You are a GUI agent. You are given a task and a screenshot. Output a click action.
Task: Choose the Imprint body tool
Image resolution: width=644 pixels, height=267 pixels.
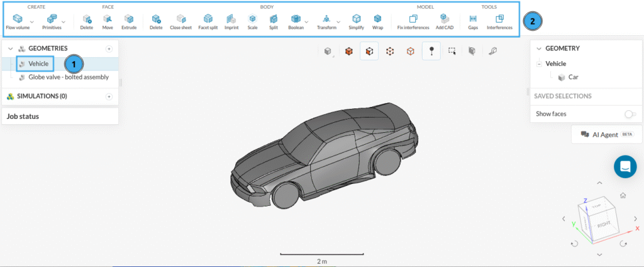[231, 21]
